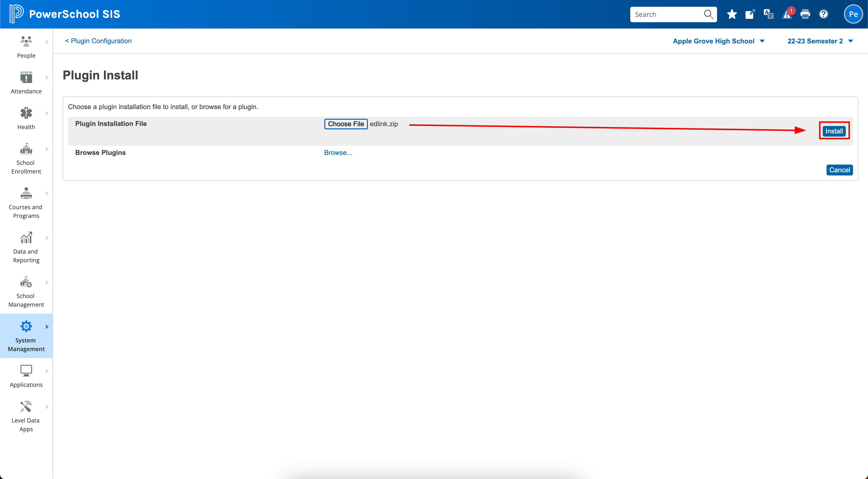Open the People sidebar icon
Viewport: 868px width, 479px height.
pyautogui.click(x=26, y=42)
